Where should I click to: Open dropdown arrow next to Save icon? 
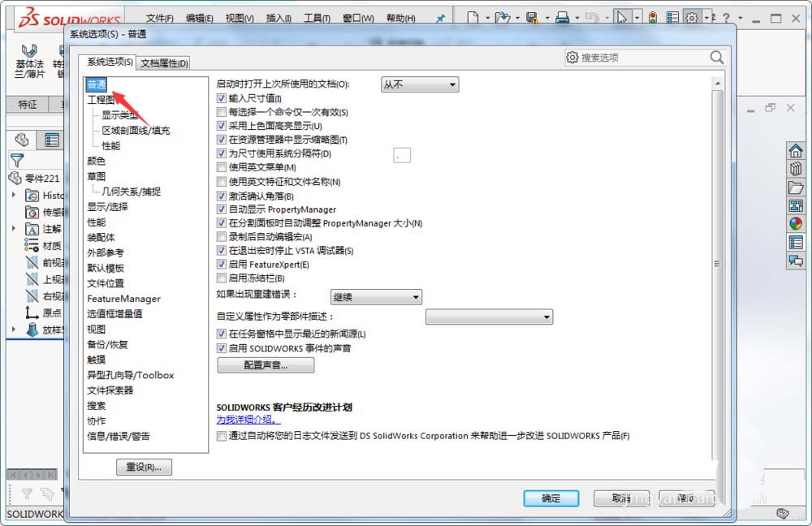coord(546,18)
